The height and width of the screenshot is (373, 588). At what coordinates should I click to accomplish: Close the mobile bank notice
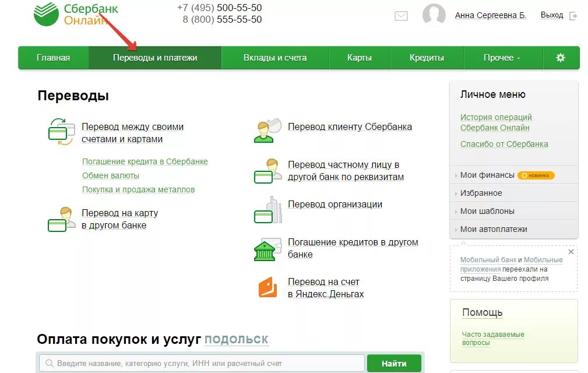click(x=571, y=252)
